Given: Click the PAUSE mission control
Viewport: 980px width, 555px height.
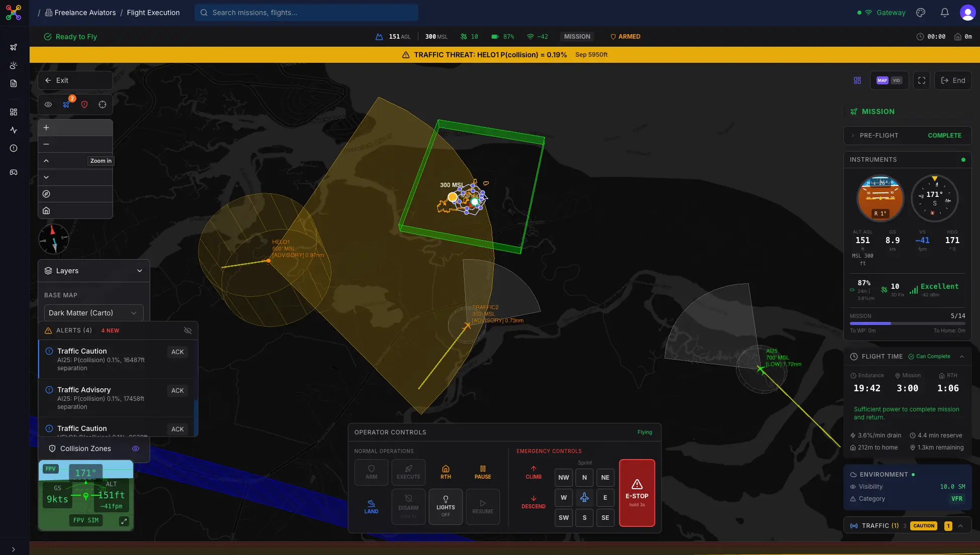Looking at the screenshot, I should click(x=482, y=472).
